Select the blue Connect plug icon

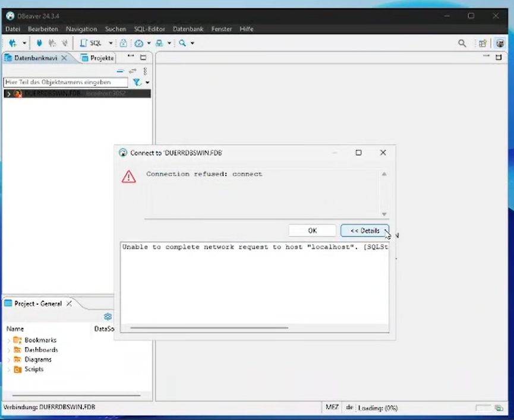click(39, 43)
